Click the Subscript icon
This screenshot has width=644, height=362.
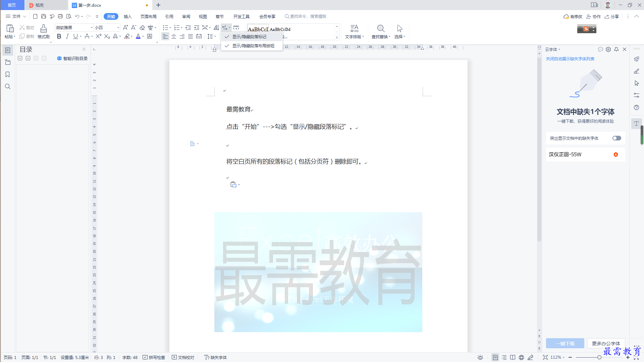(107, 36)
